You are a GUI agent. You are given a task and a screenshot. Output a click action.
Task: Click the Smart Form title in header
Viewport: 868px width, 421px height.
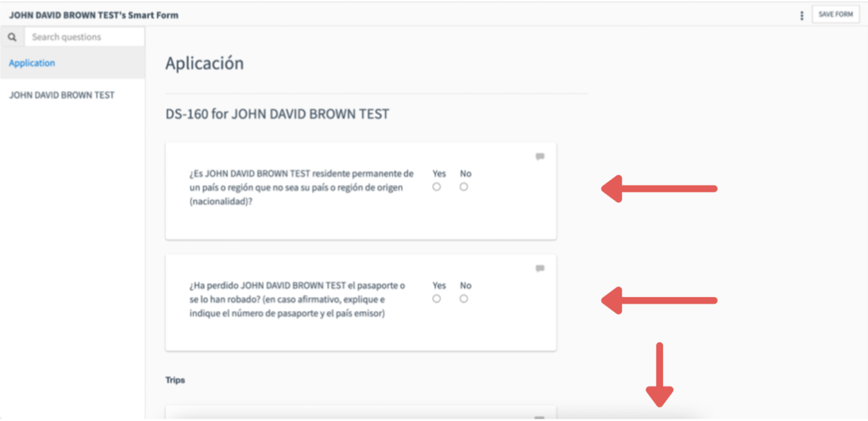[x=94, y=15]
